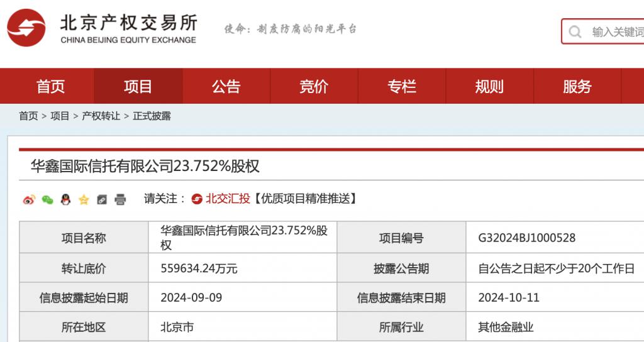644x342 pixels.
Task: Click the mission slogan text
Action: point(291,29)
